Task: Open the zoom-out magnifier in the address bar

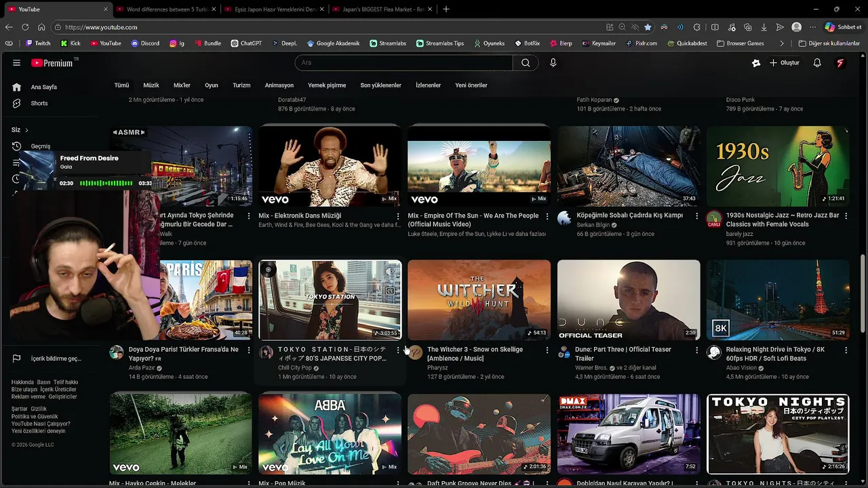Action: pos(622,27)
